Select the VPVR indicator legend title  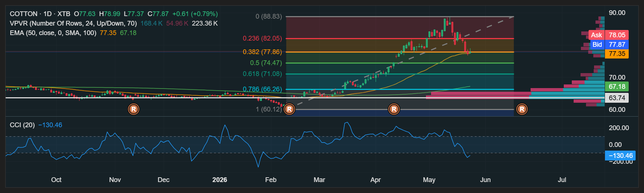[x=73, y=23]
